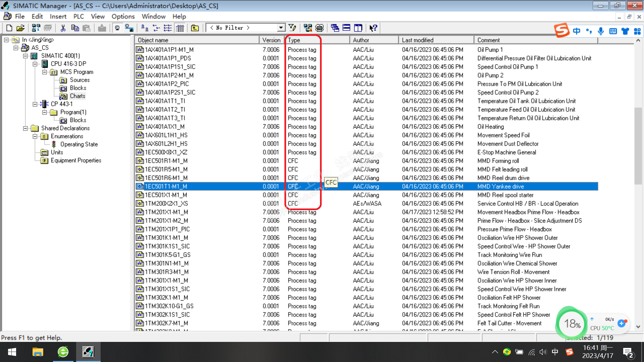Click the New Project toolbar icon
Screen dimensions: 644x362
9,28
